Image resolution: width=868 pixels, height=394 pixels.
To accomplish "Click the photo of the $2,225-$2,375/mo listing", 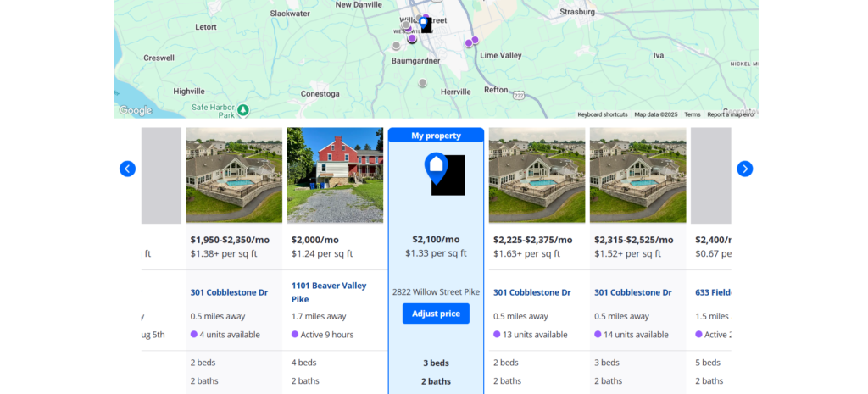I will 537,175.
